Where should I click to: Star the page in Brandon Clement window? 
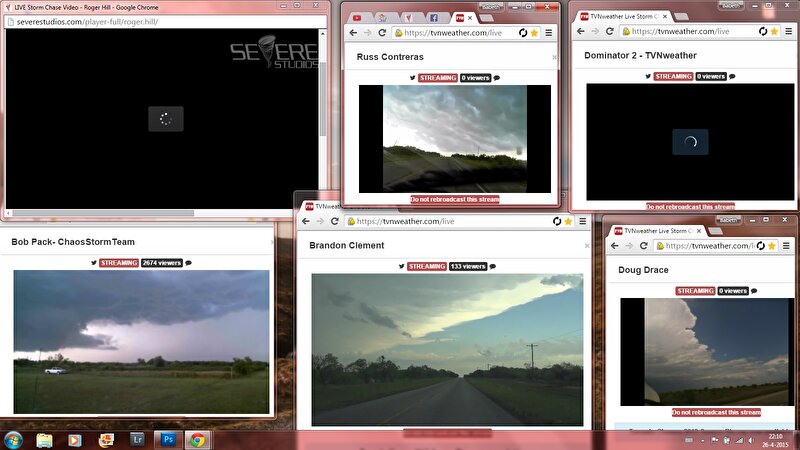point(568,221)
